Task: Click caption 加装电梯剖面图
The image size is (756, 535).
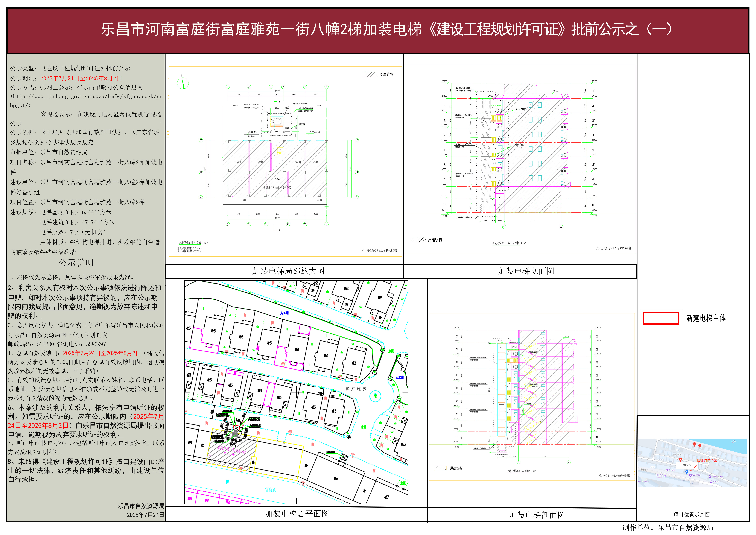Action: (x=537, y=515)
